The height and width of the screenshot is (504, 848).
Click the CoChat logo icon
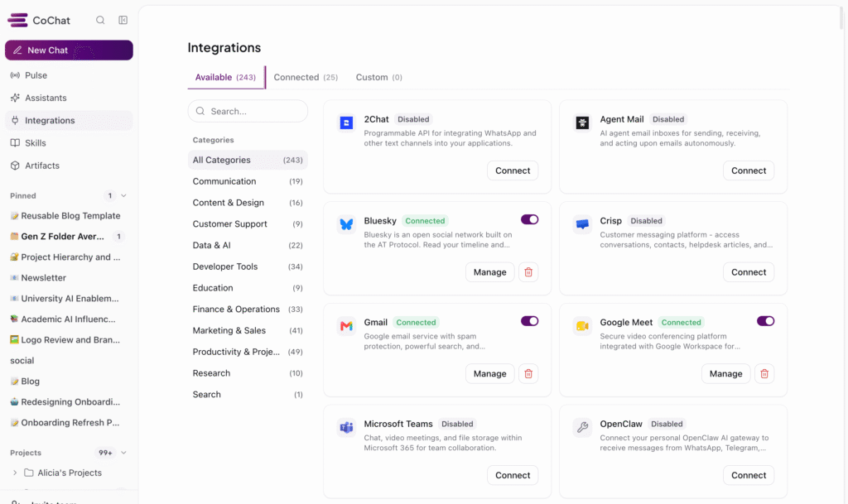[17, 20]
